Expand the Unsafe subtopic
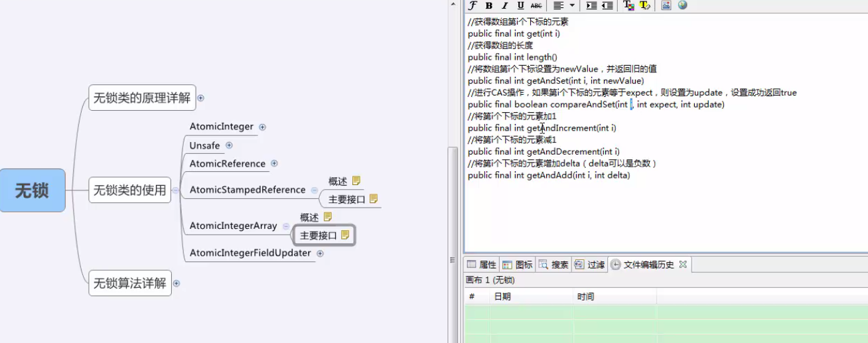 click(229, 145)
